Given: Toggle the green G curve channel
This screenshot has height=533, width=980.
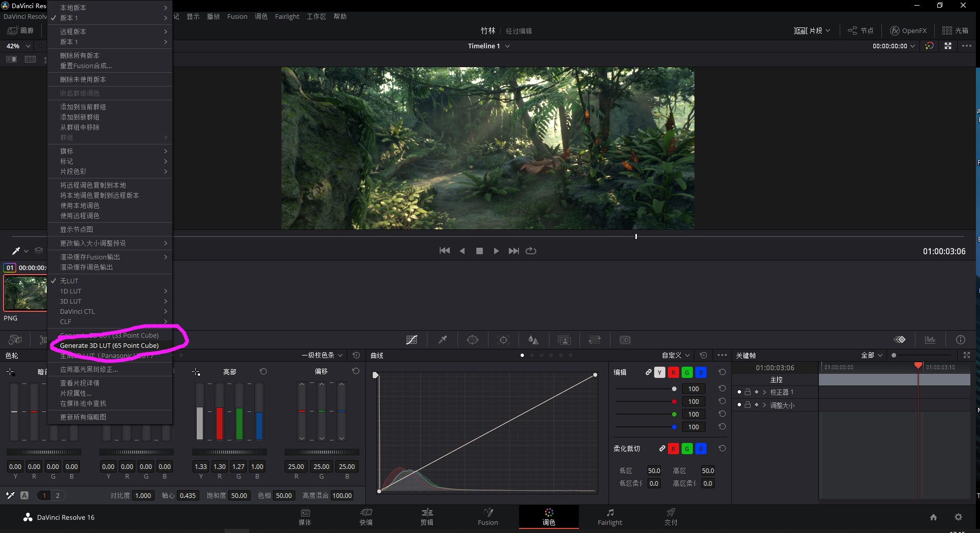Looking at the screenshot, I should click(x=687, y=372).
